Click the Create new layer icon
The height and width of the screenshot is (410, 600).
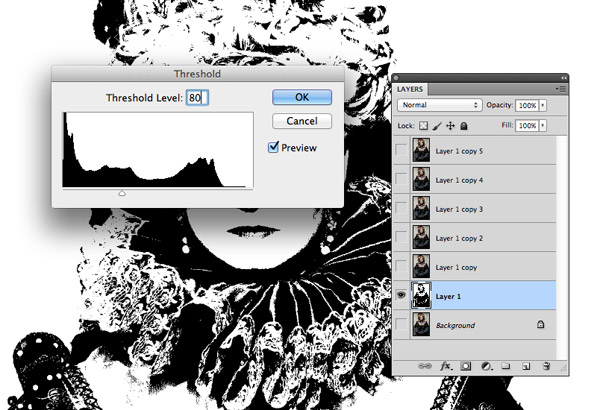(526, 366)
